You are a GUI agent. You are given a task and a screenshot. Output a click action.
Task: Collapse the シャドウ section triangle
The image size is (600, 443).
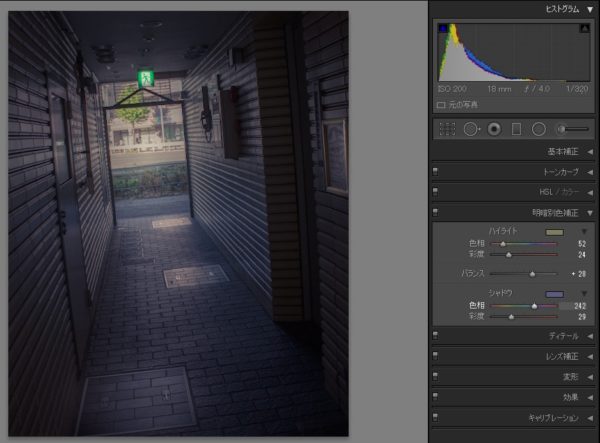584,294
